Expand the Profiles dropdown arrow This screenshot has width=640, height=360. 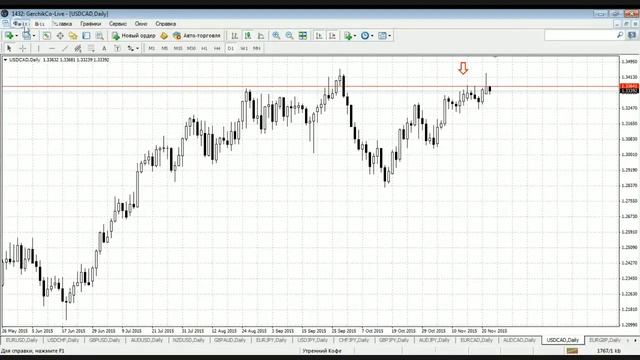[x=34, y=36]
